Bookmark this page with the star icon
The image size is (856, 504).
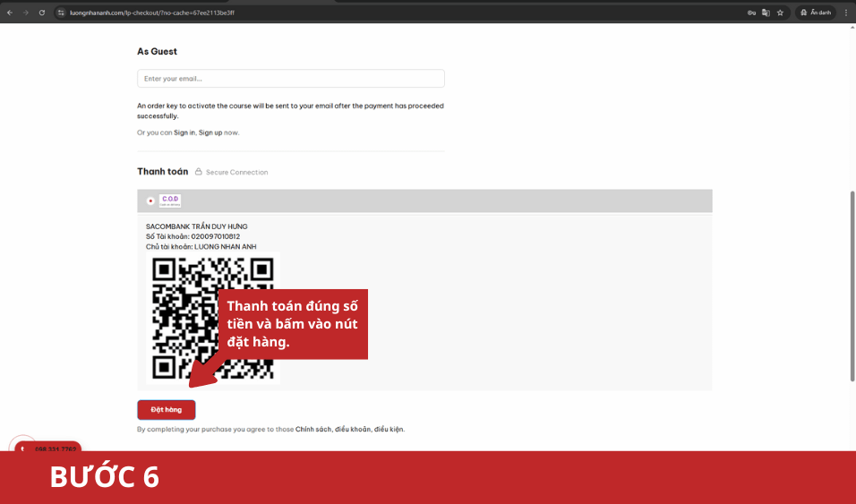pyautogui.click(x=780, y=13)
